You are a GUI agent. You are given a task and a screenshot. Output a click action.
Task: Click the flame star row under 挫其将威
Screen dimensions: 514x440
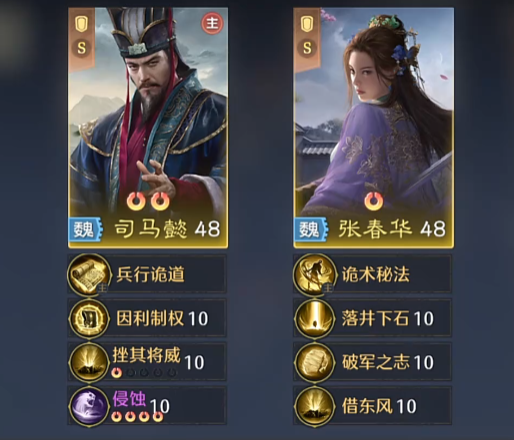144,373
